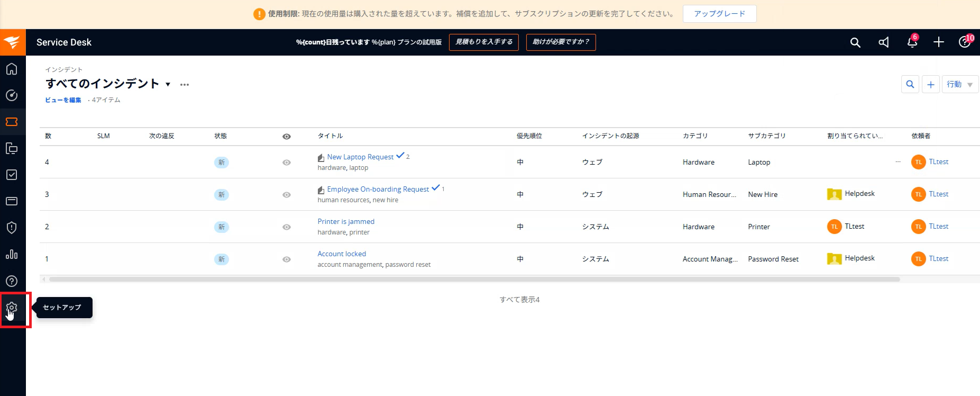
Task: Click the 見積もりを入手する button
Action: point(484,42)
